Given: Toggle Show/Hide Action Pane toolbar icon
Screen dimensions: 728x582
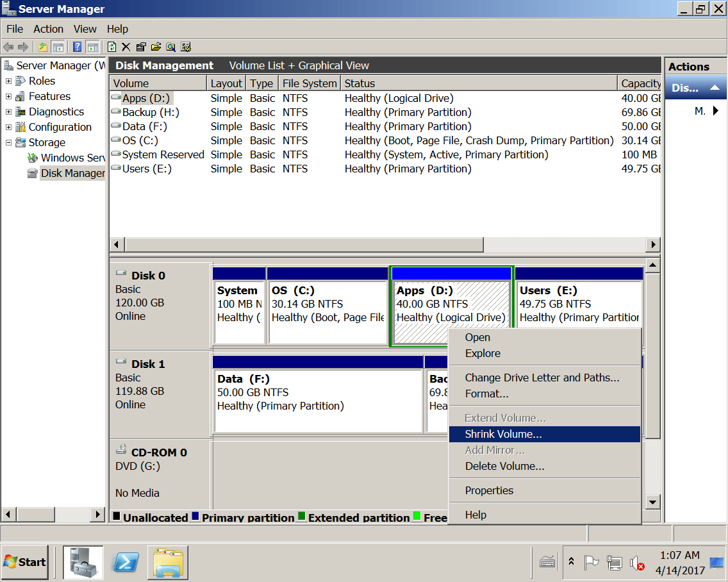Looking at the screenshot, I should (x=93, y=47).
